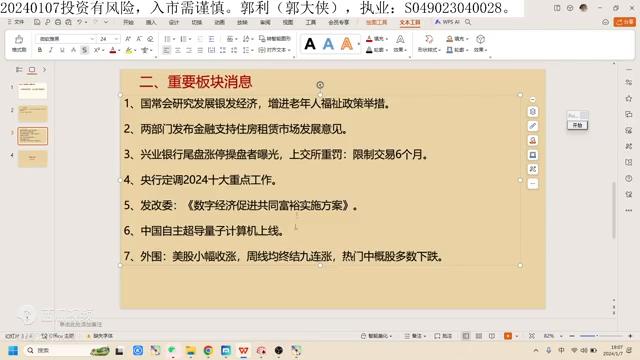Open the text fill dropdown
The height and width of the screenshot is (360, 640).
click(377, 39)
